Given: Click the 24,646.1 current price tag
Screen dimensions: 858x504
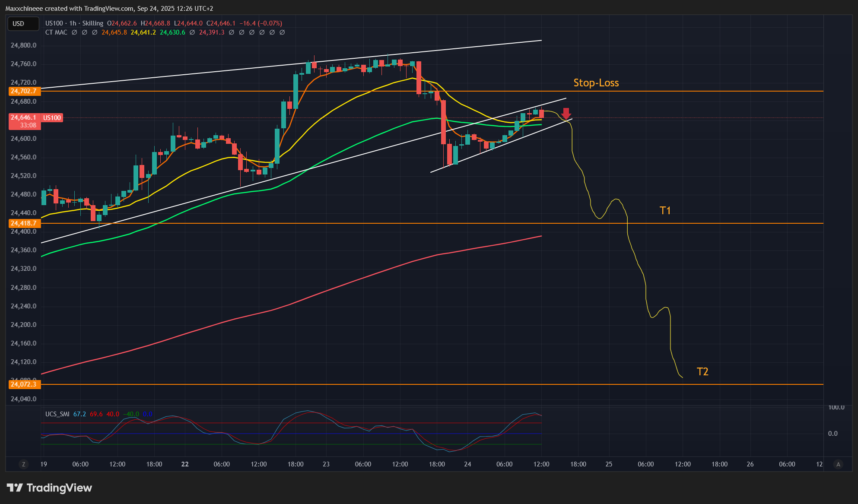Looking at the screenshot, I should coord(24,117).
